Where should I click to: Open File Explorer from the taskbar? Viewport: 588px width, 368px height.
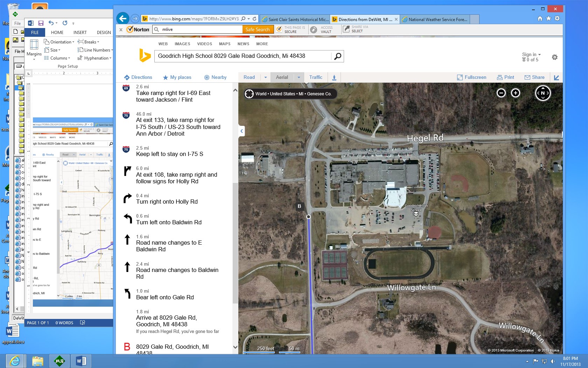point(37,361)
